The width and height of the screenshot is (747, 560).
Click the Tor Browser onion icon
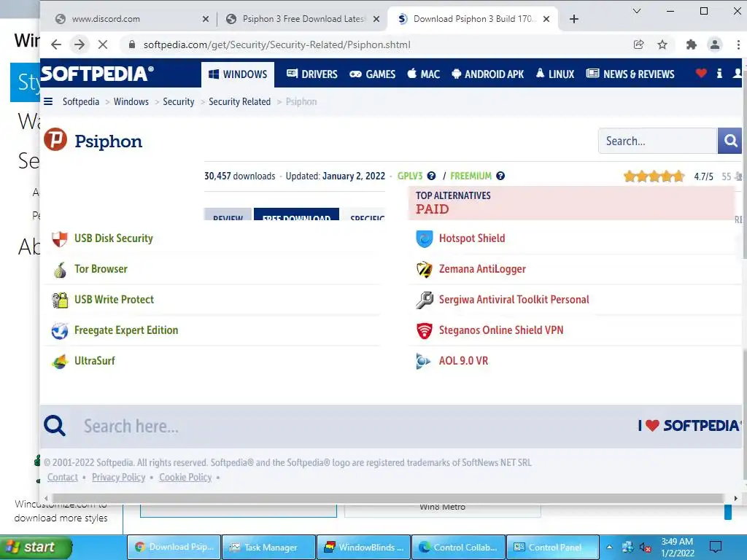(x=60, y=270)
